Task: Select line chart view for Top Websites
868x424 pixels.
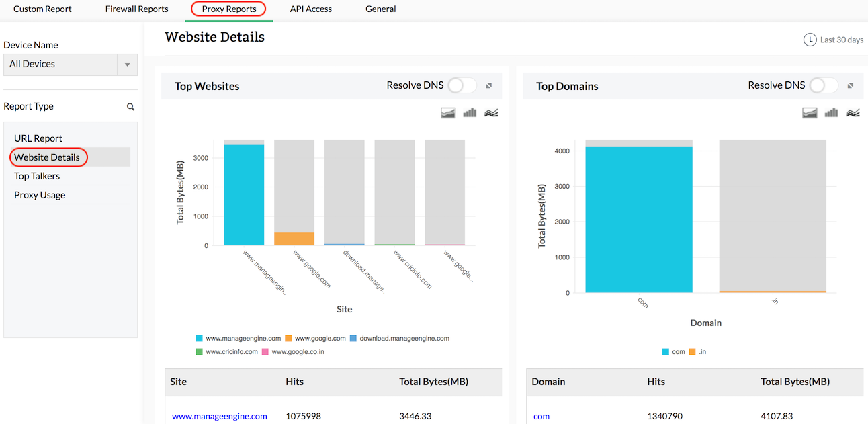Action: point(491,112)
